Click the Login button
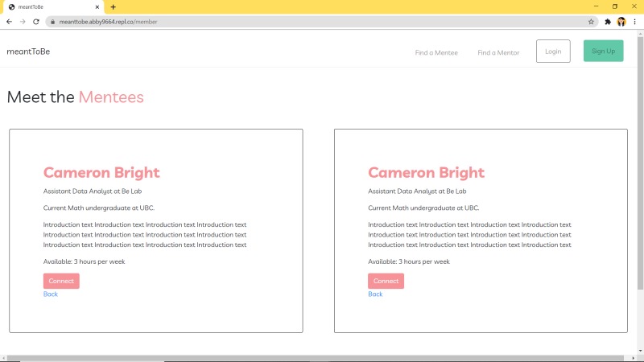Image resolution: width=644 pixels, height=362 pixels. 553,51
